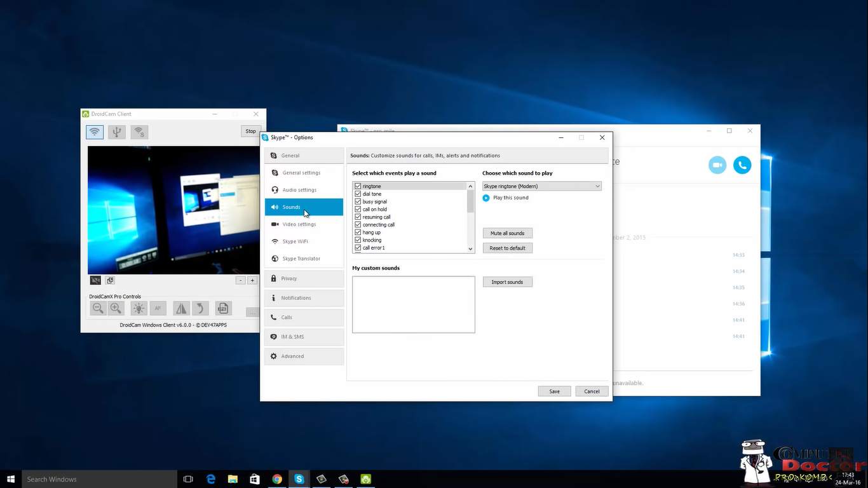Click Reset to default

pos(507,248)
